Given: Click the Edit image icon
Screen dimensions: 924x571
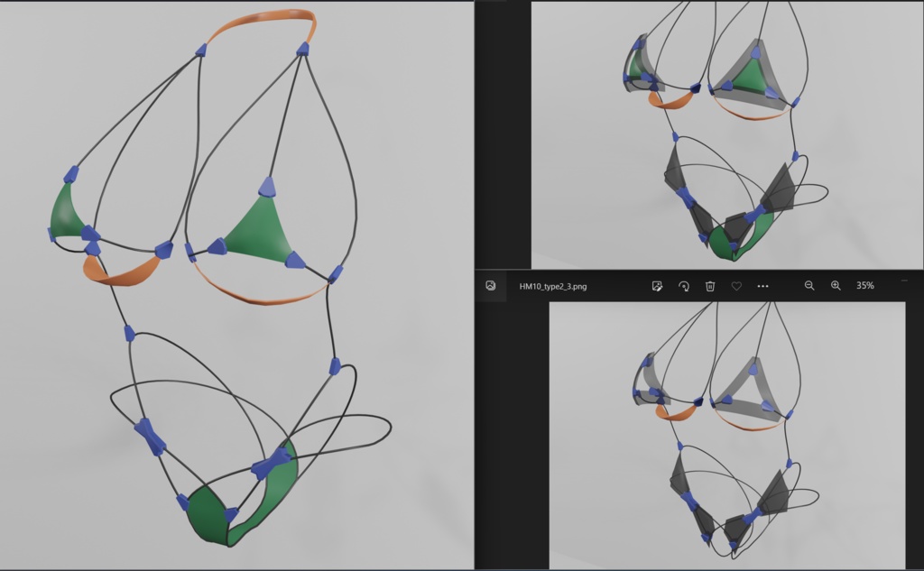Looking at the screenshot, I should tap(657, 286).
